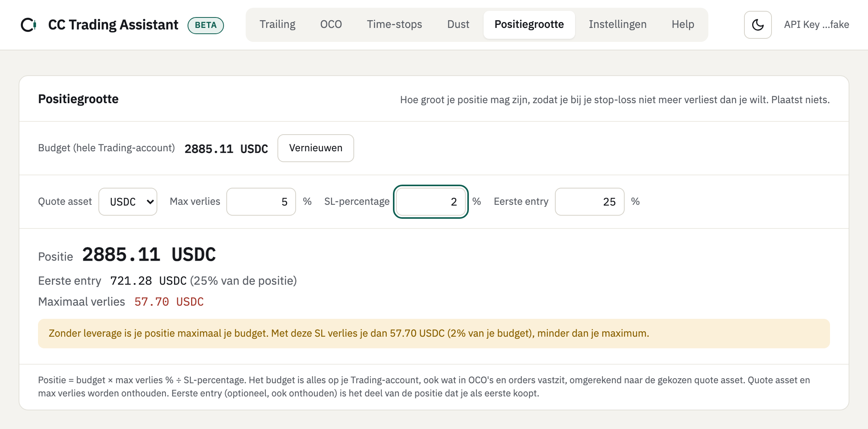The image size is (868, 429).
Task: Open the Quote asset USDC dropdown
Action: [128, 202]
